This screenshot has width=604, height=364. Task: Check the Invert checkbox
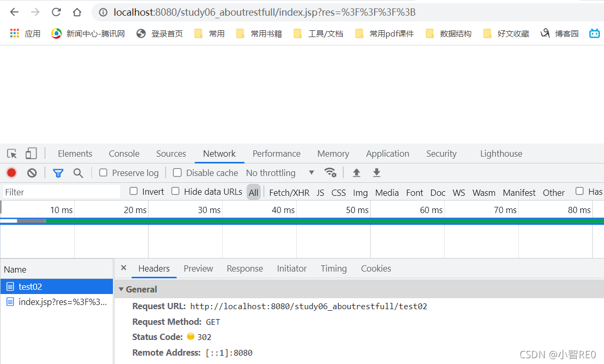pyautogui.click(x=134, y=191)
